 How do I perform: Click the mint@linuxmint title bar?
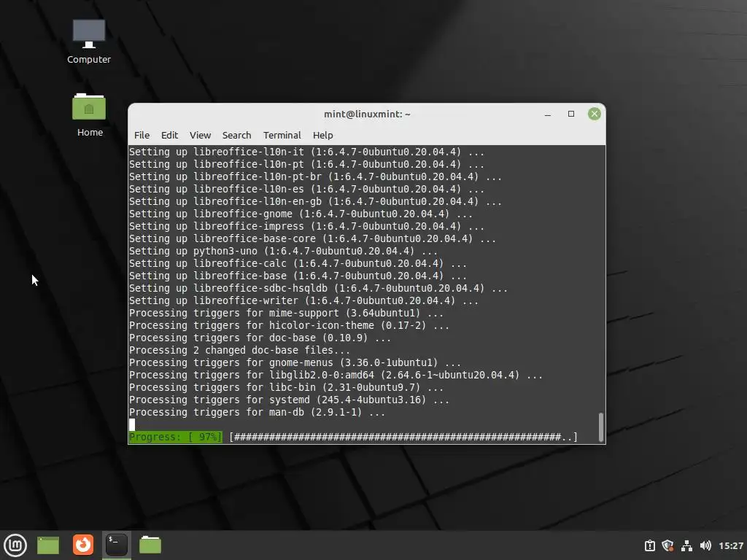(x=367, y=114)
